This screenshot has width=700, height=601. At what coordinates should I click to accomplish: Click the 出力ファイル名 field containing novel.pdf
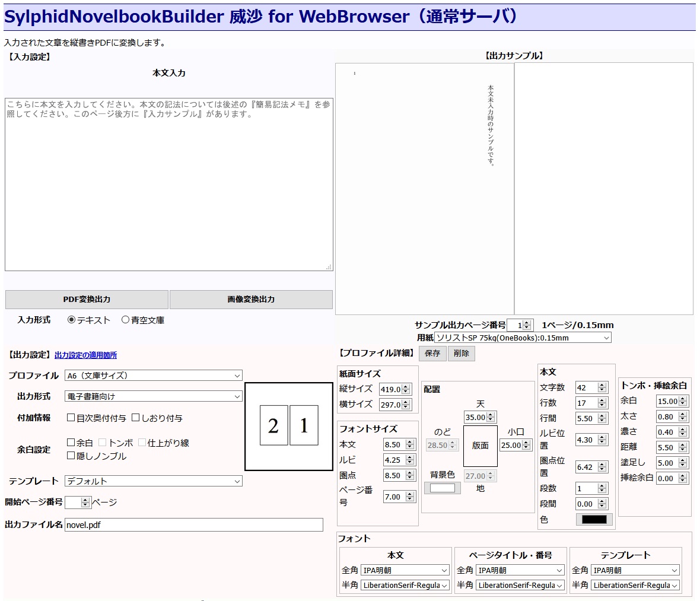point(193,525)
